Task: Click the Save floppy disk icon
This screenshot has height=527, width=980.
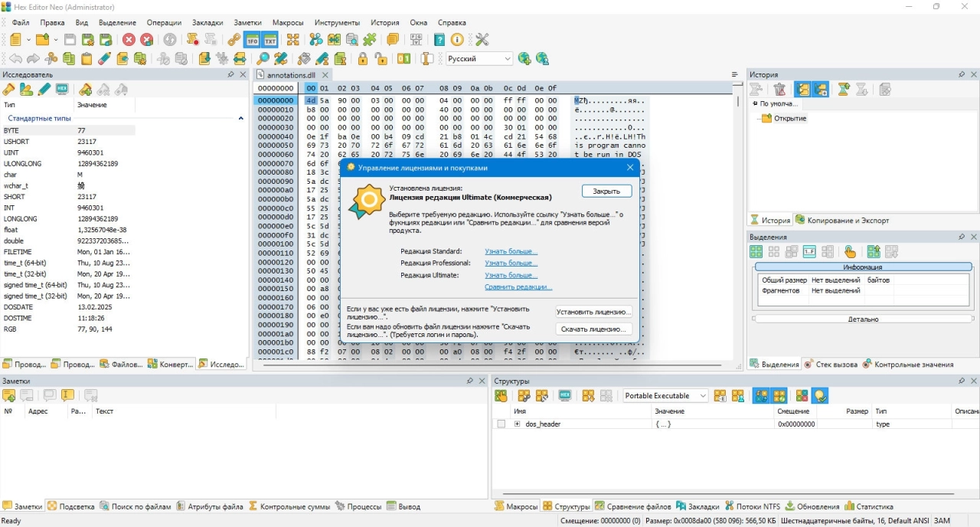Action: point(70,40)
